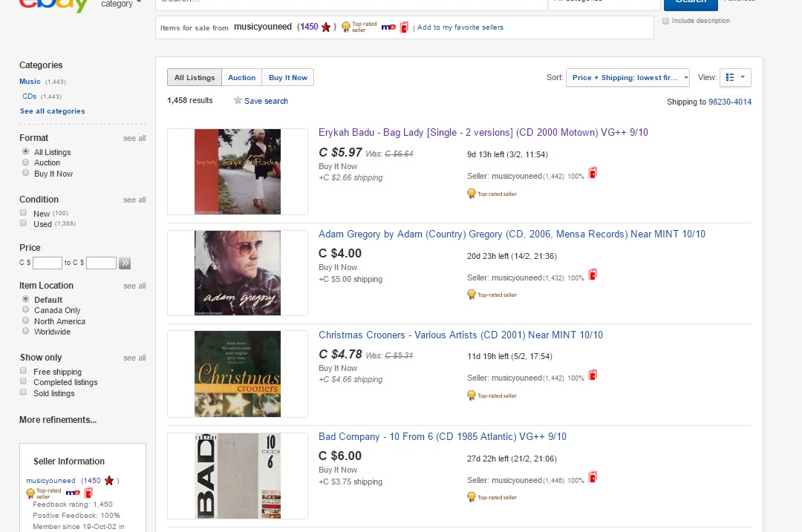Click Erykah Badu album cover thumbnail
The width and height of the screenshot is (802, 532).
click(238, 171)
